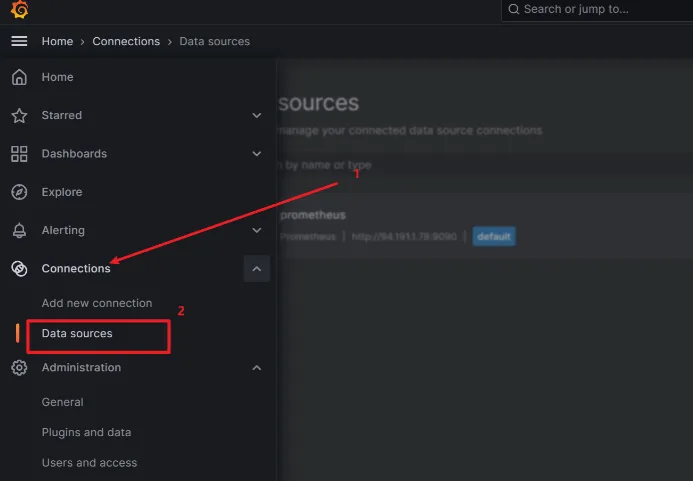Collapse the Connections section chevron
This screenshot has height=481, width=693.
click(257, 268)
